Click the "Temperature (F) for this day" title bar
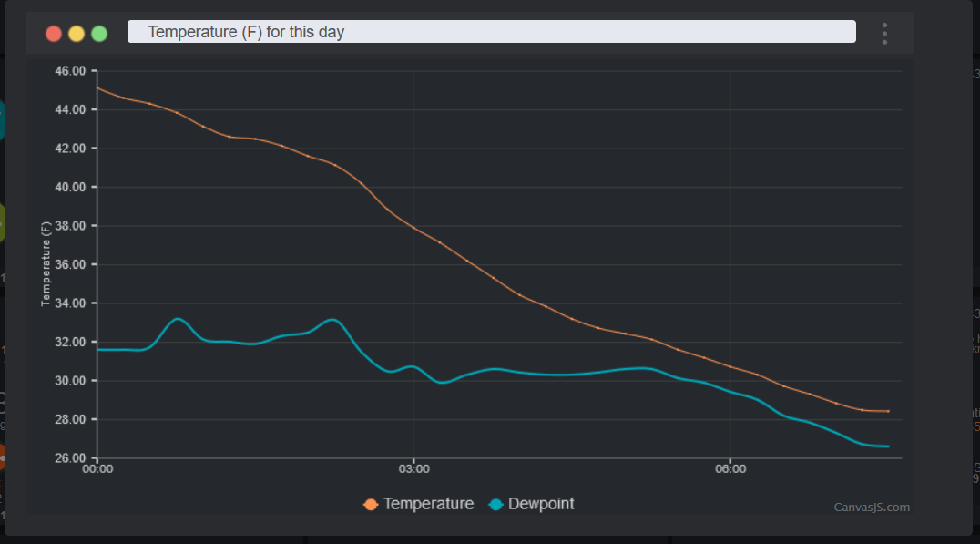This screenshot has height=544, width=980. 491,32
